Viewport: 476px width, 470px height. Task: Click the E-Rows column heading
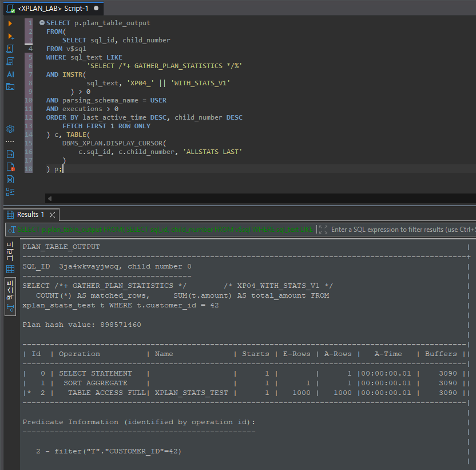tap(296, 354)
